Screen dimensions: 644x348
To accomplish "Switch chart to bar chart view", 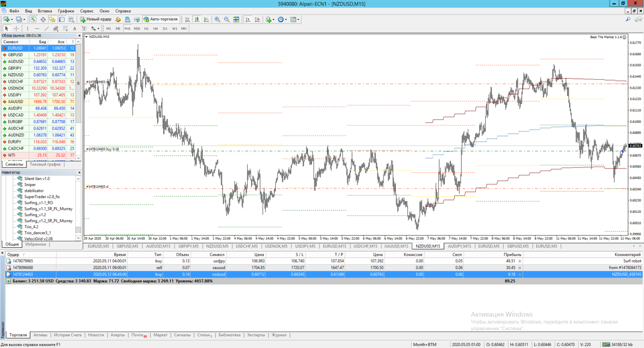I will tap(187, 19).
